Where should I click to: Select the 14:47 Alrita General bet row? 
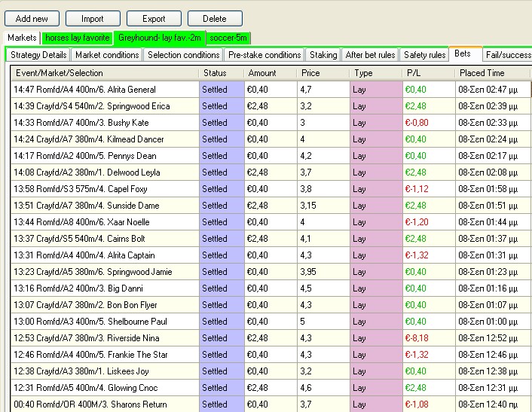(x=271, y=90)
